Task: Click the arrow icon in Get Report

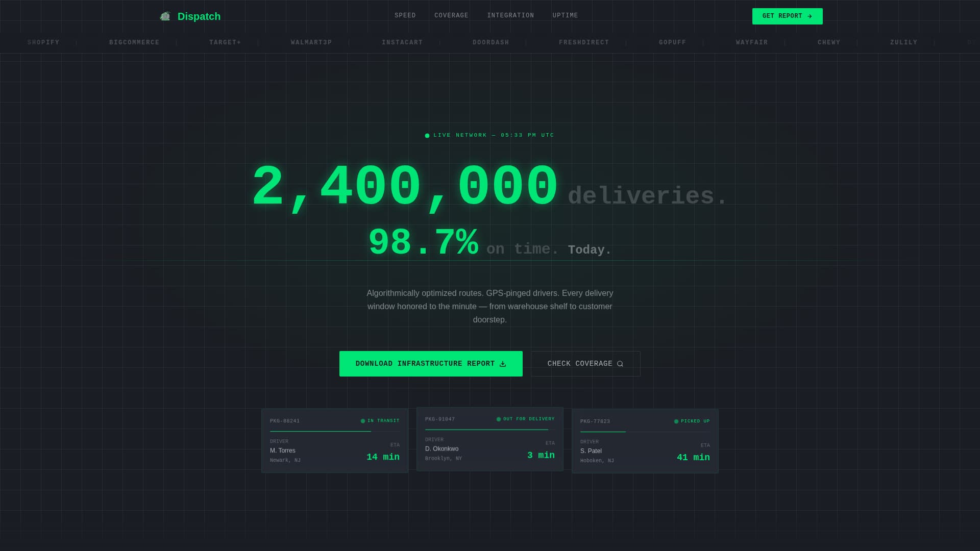Action: point(810,16)
